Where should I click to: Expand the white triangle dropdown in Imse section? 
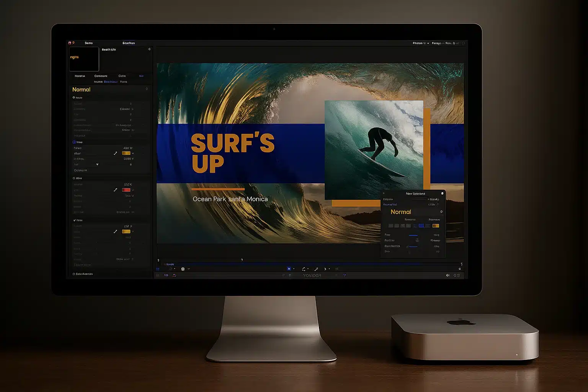tap(97, 165)
